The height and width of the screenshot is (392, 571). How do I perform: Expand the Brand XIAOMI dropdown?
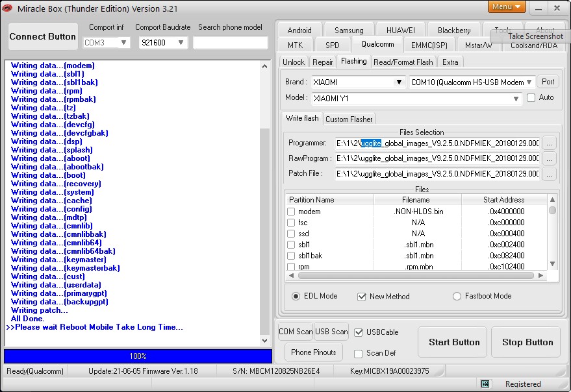(399, 82)
